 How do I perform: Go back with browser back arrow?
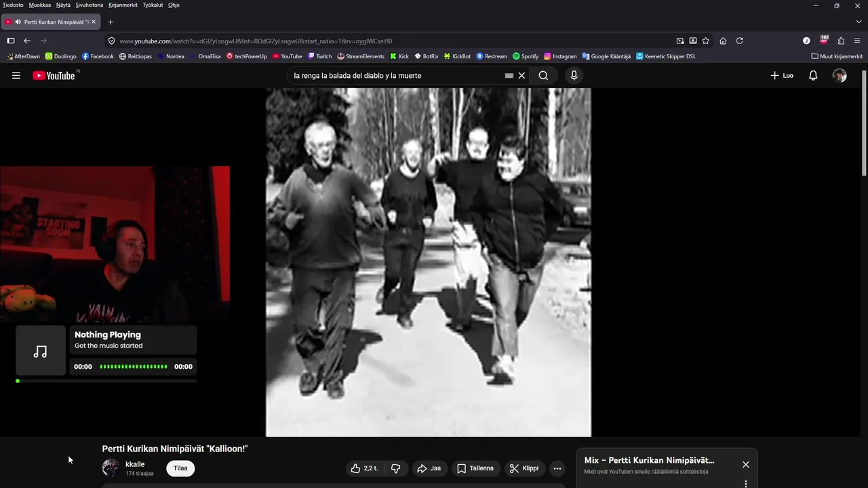point(27,41)
